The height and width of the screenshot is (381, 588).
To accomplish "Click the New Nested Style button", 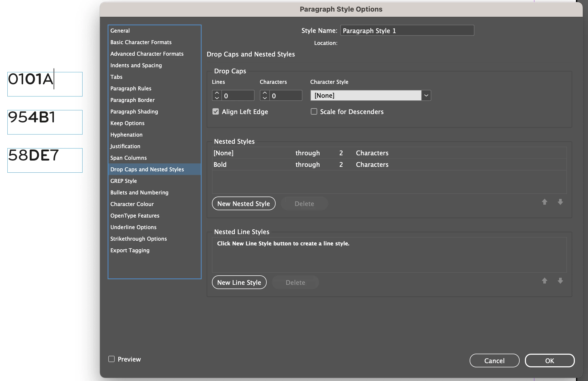I will 244,203.
